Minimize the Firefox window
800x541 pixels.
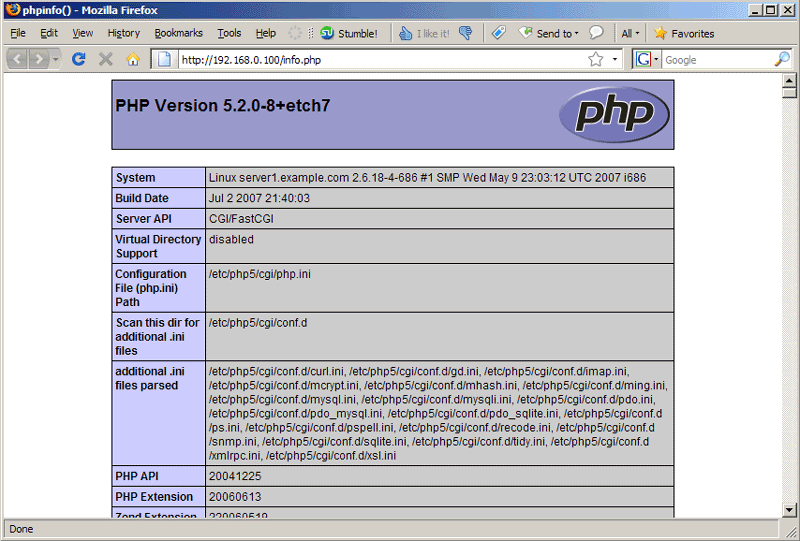coord(756,10)
